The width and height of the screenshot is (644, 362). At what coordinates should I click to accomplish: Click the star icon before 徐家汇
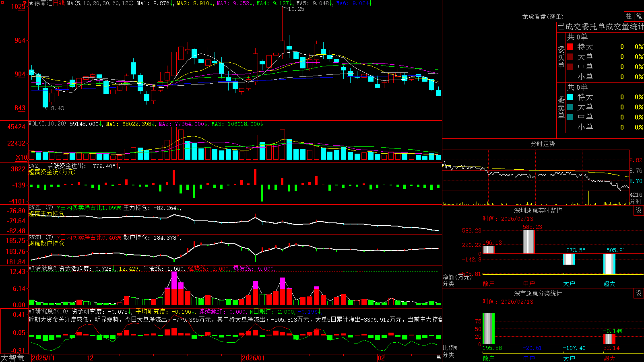tap(31, 3)
